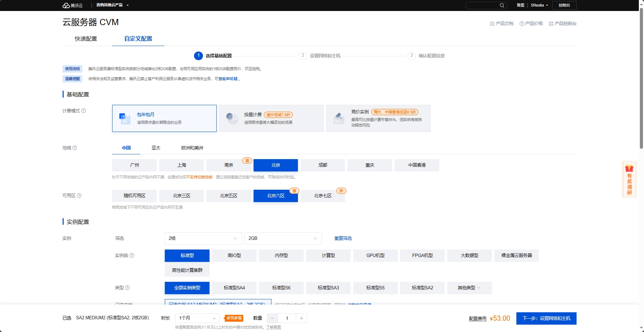Image resolution: width=644 pixels, height=332 pixels.
Task: Select 竞价实例 billing mode
Action: point(378,118)
